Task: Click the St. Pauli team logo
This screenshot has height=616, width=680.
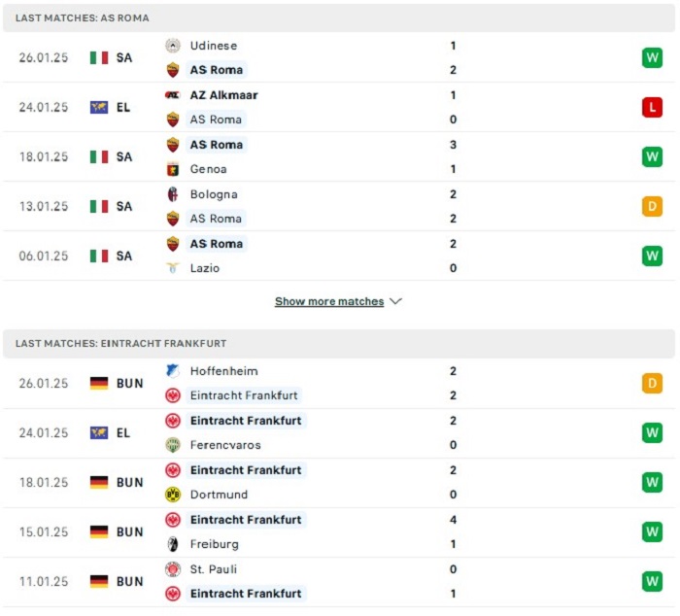Action: click(173, 569)
